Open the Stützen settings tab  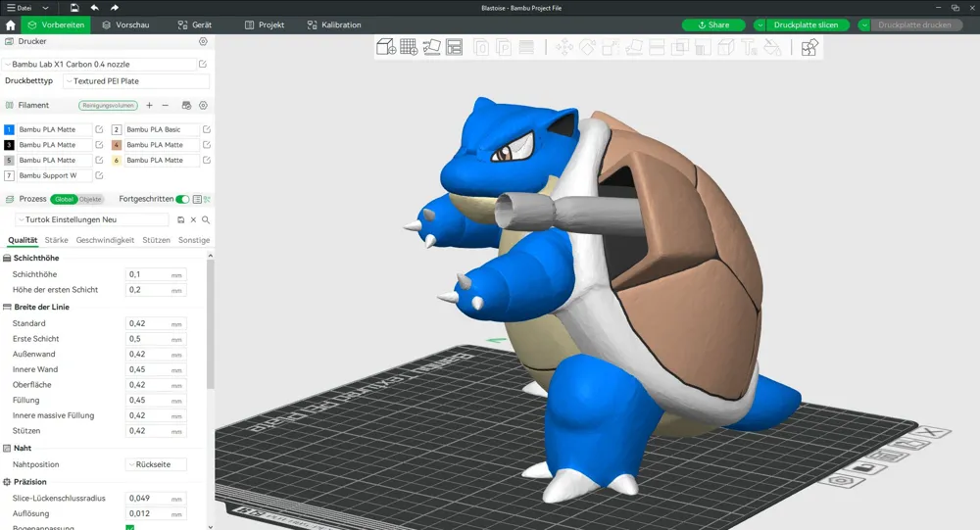(156, 240)
